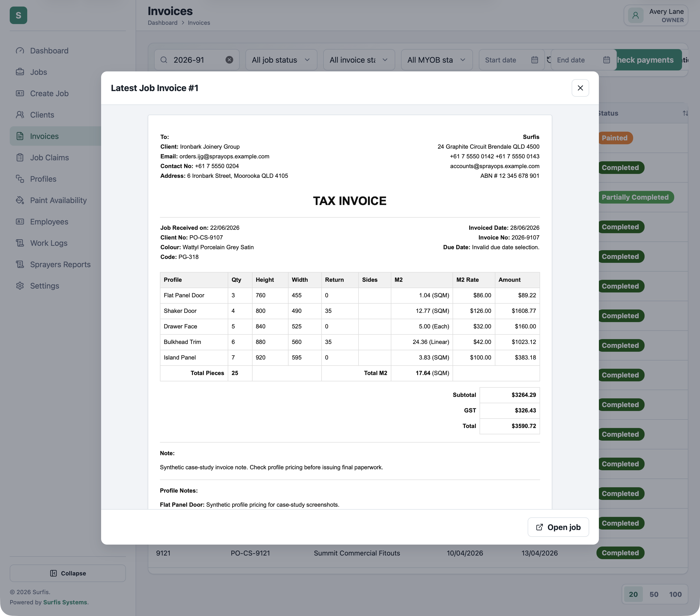
Task: Click the Total amount $3590.72
Action: [x=524, y=426]
